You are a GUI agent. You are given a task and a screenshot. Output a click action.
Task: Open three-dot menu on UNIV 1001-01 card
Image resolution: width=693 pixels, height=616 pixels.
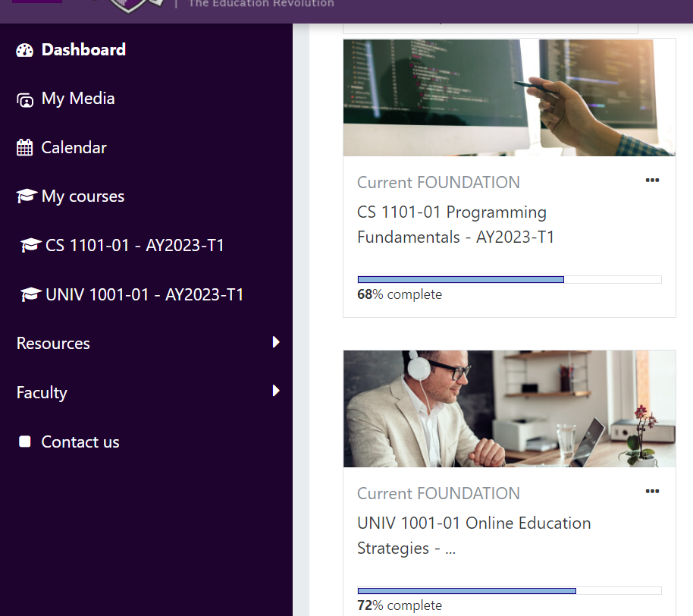point(652,491)
